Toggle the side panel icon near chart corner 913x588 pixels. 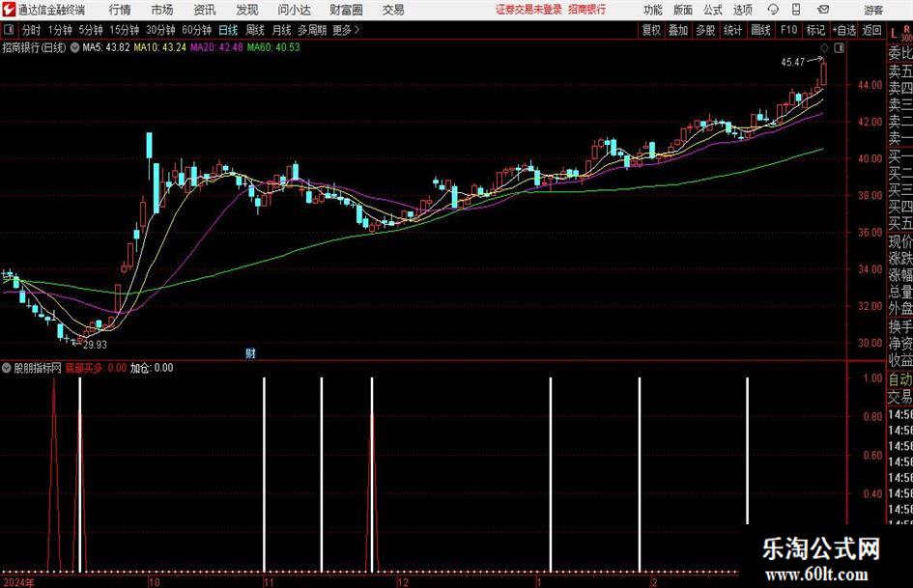coord(839,48)
